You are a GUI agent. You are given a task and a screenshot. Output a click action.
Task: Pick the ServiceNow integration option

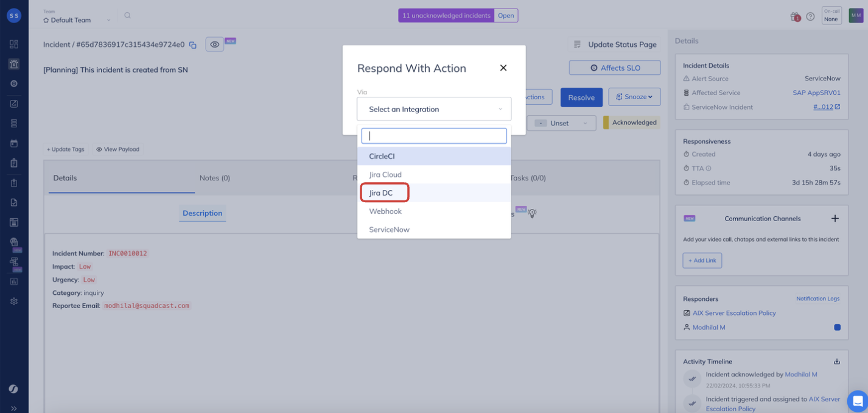click(389, 230)
